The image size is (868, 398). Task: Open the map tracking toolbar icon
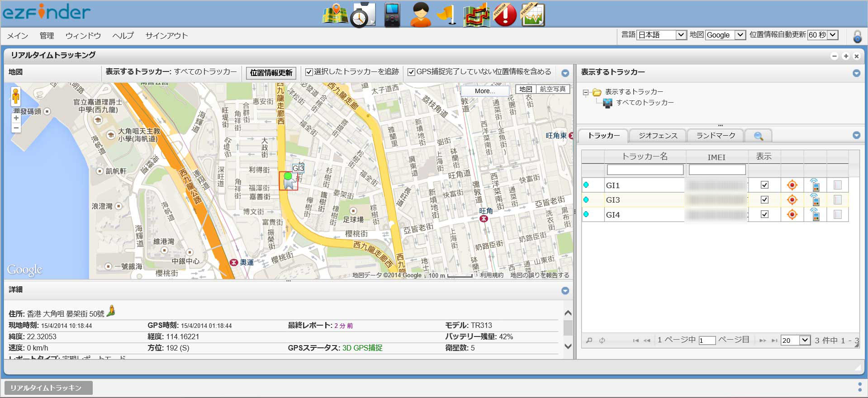pyautogui.click(x=335, y=14)
